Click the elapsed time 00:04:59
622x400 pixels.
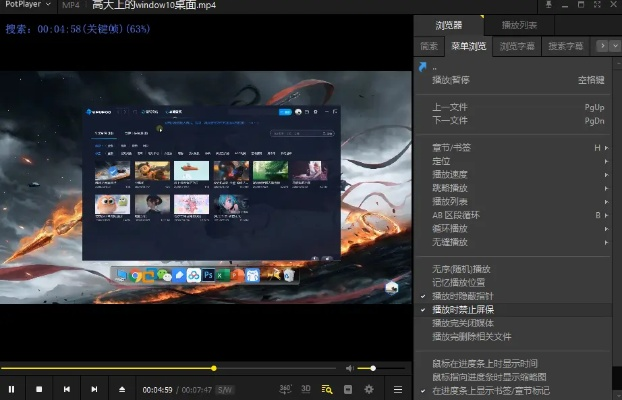(x=157, y=390)
